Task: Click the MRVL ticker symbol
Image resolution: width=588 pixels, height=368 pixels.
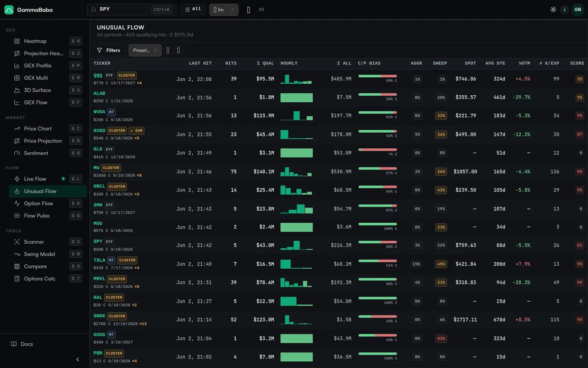Action: pos(99,279)
